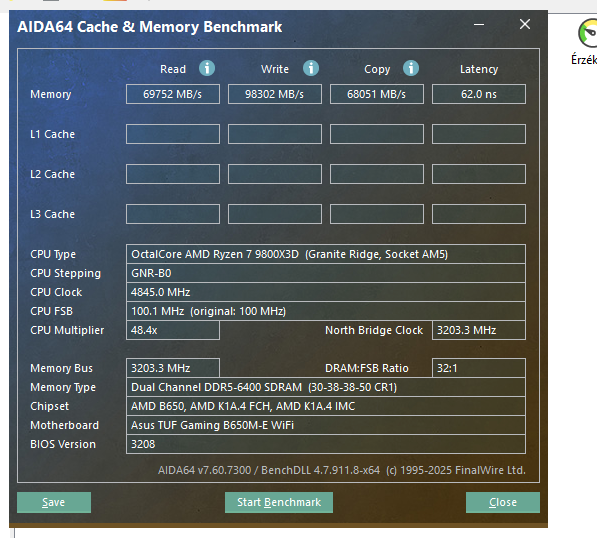The width and height of the screenshot is (597, 538).
Task: Click the L3 Cache Read field
Action: (173, 214)
